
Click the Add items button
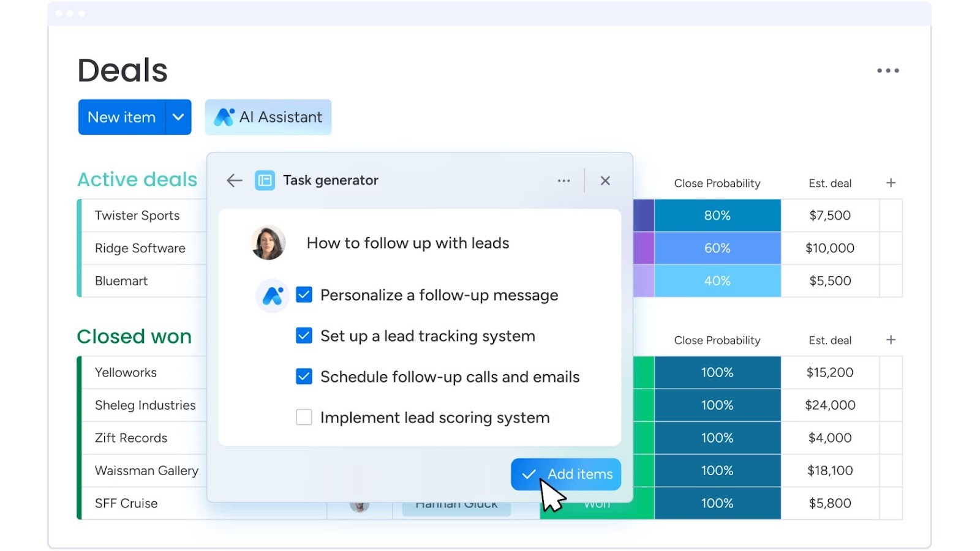565,474
